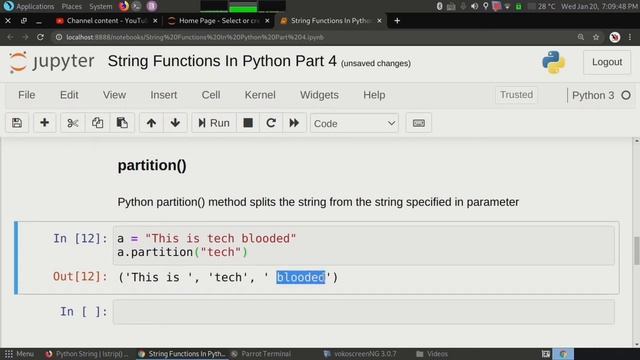Screen dimensions: 640x360
Task: Go back in browser history
Action: click(x=10, y=37)
